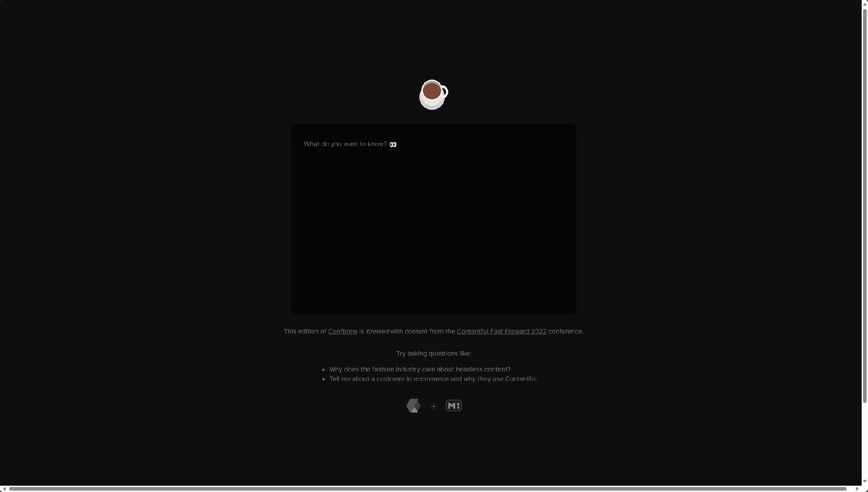Open the Contentful Fast Forward 2022 link
Image resolution: width=868 pixels, height=492 pixels.
pos(501,331)
